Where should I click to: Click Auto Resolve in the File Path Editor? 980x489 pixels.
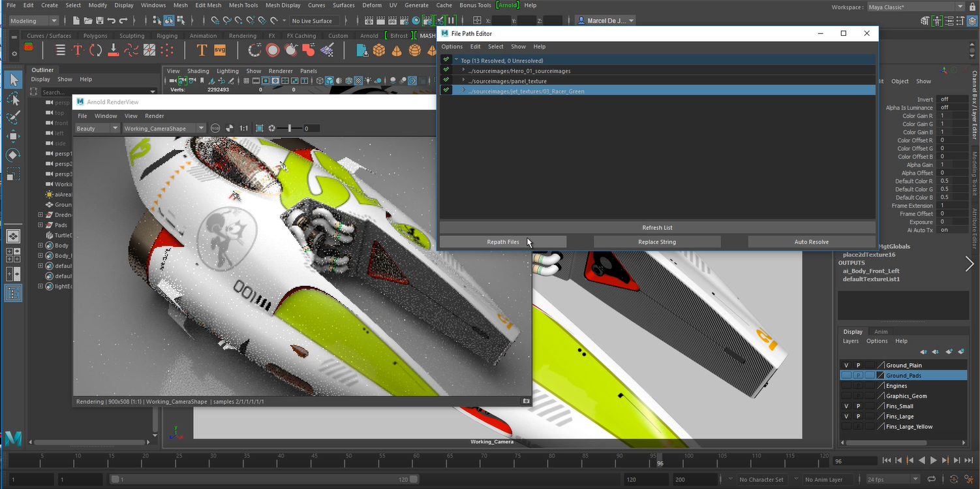(x=811, y=242)
